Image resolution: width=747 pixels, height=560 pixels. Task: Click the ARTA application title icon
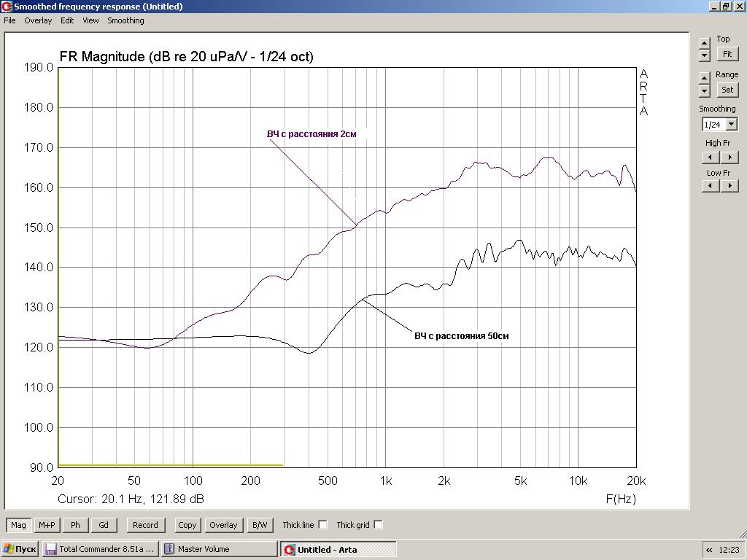coord(7,6)
